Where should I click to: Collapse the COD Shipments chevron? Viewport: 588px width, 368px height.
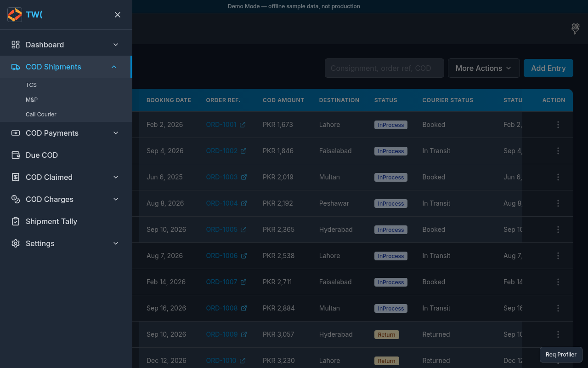coord(114,67)
